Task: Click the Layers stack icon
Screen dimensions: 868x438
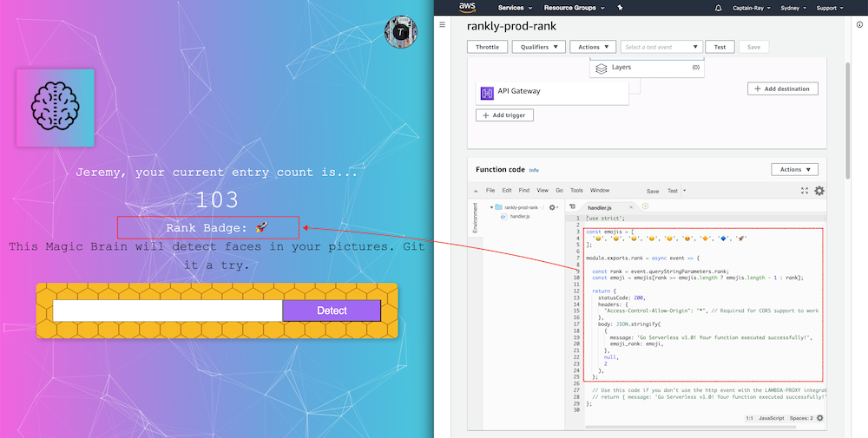Action: pos(602,69)
